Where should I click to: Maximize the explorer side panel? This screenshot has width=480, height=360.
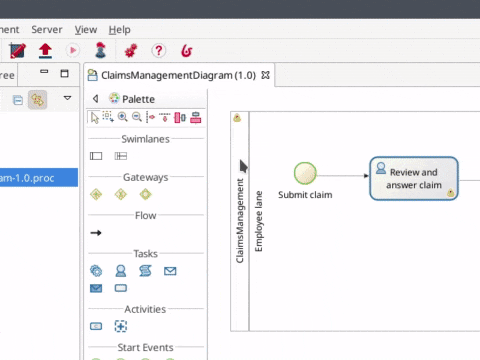64,73
